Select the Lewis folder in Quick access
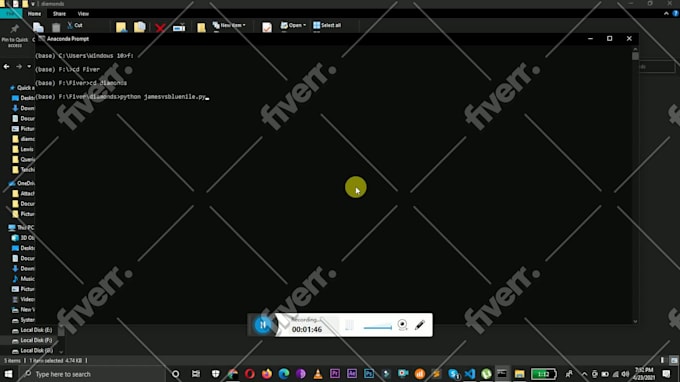Viewport: 680px width, 382px height. tap(23, 149)
